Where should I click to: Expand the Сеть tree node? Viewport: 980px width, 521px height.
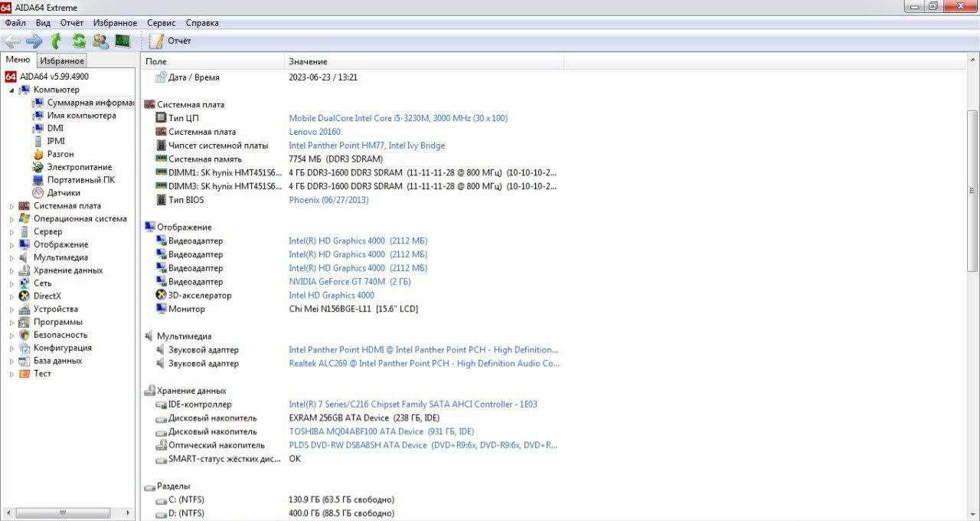[11, 283]
